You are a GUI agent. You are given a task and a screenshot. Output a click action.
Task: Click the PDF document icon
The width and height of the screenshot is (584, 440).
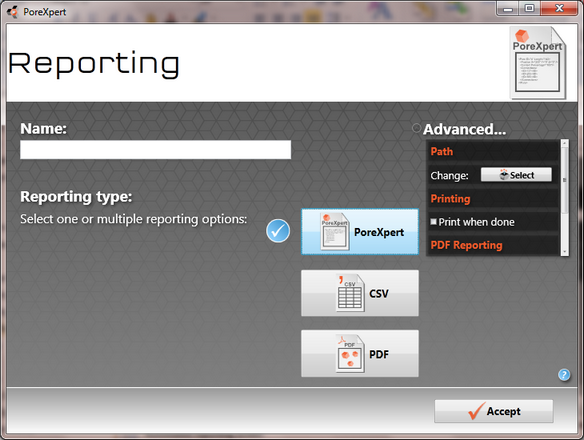click(349, 354)
